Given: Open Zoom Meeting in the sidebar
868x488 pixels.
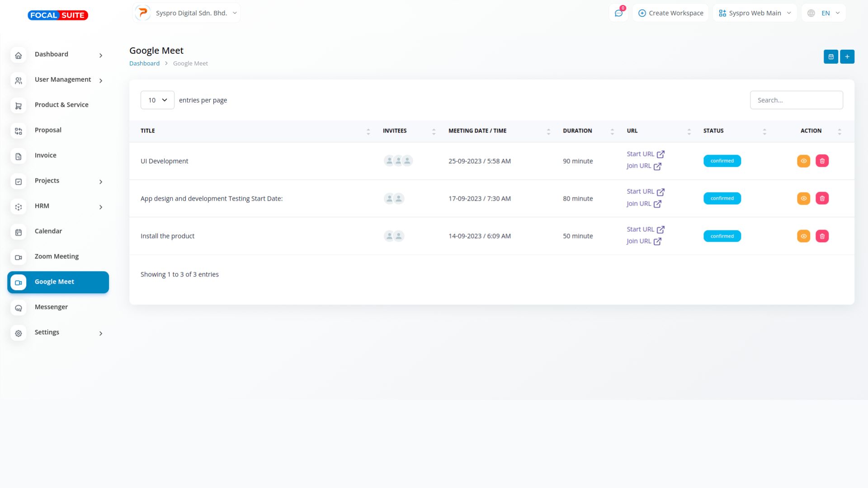Looking at the screenshot, I should (x=57, y=256).
